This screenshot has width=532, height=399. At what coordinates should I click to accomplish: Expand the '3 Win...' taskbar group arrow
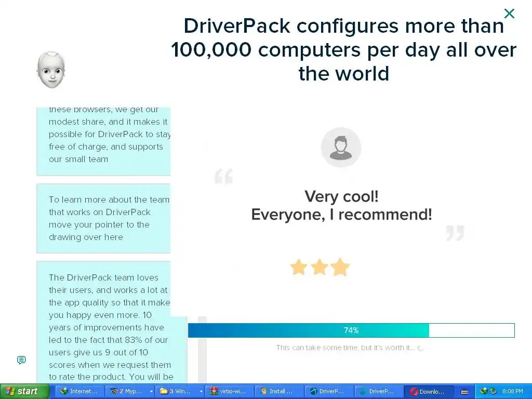point(201,392)
